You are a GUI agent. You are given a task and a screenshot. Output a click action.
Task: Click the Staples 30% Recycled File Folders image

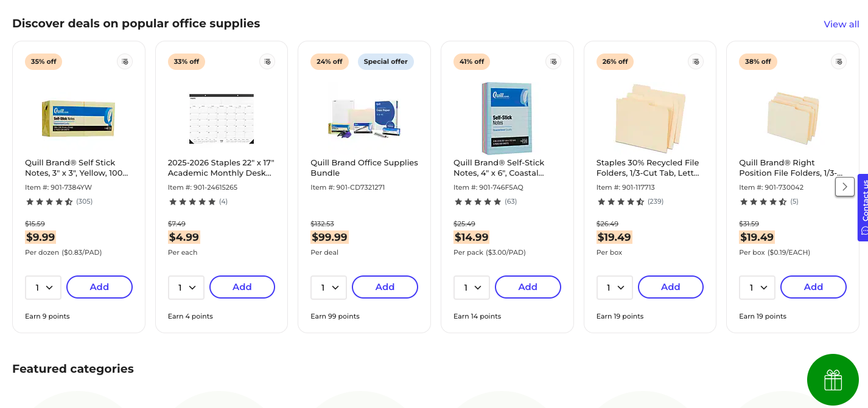coord(650,118)
